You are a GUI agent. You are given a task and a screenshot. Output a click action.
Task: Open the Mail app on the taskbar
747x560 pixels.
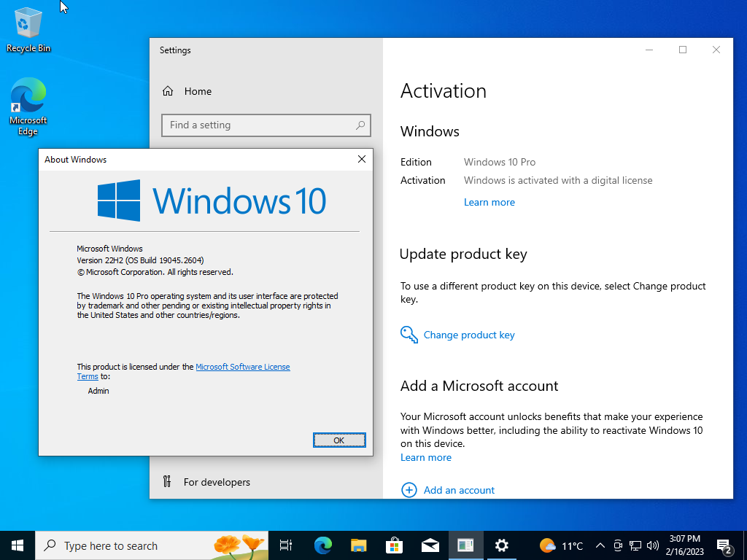430,545
